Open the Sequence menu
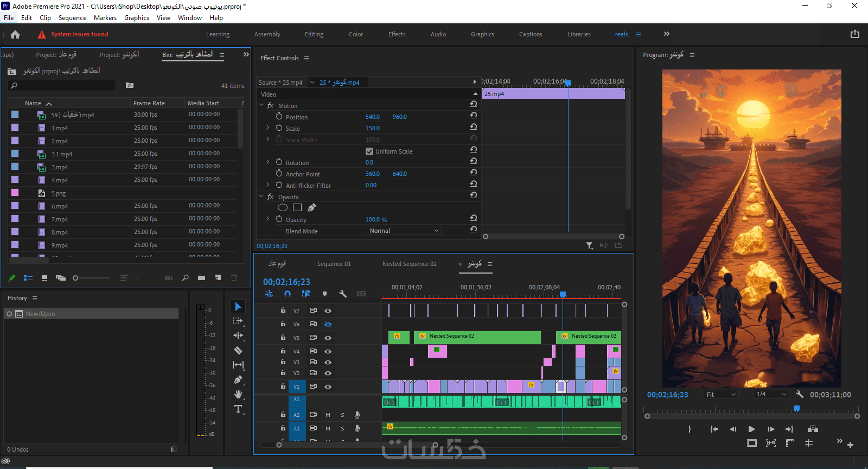 (72, 18)
